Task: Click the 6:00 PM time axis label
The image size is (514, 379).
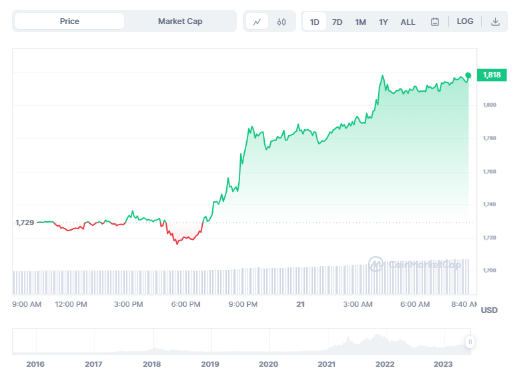Action: 186,304
